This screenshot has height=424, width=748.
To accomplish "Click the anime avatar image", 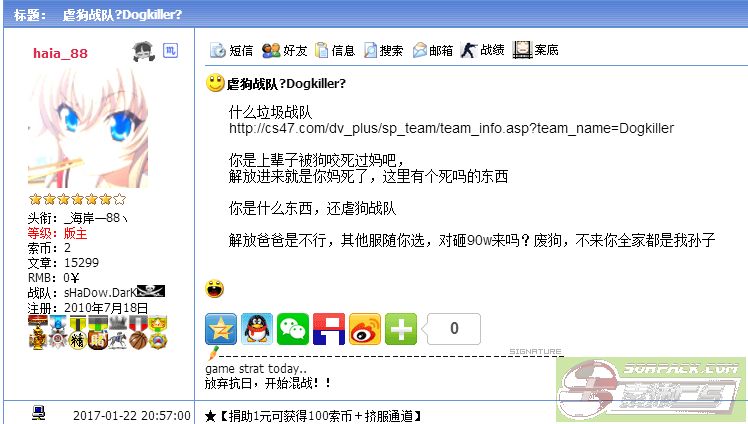I will click(x=88, y=128).
